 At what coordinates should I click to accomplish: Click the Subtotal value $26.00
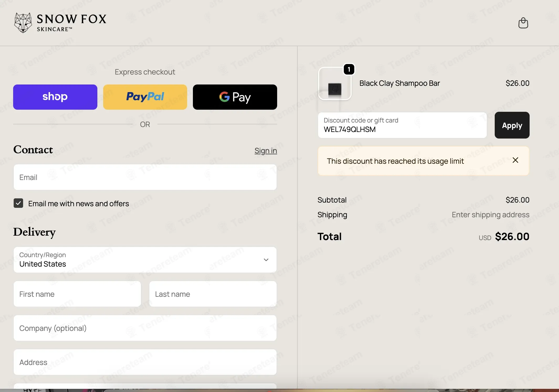(x=518, y=200)
